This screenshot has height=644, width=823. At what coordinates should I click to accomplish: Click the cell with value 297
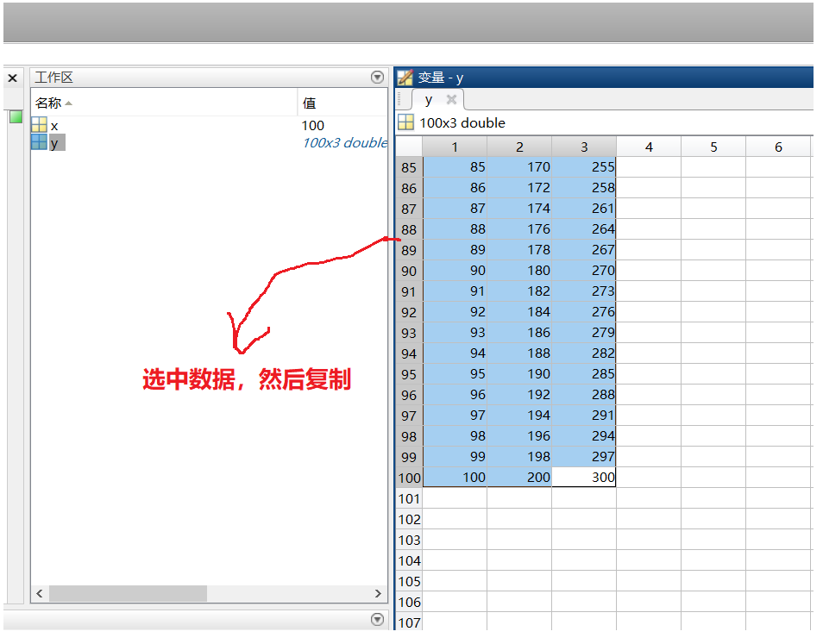click(x=584, y=456)
